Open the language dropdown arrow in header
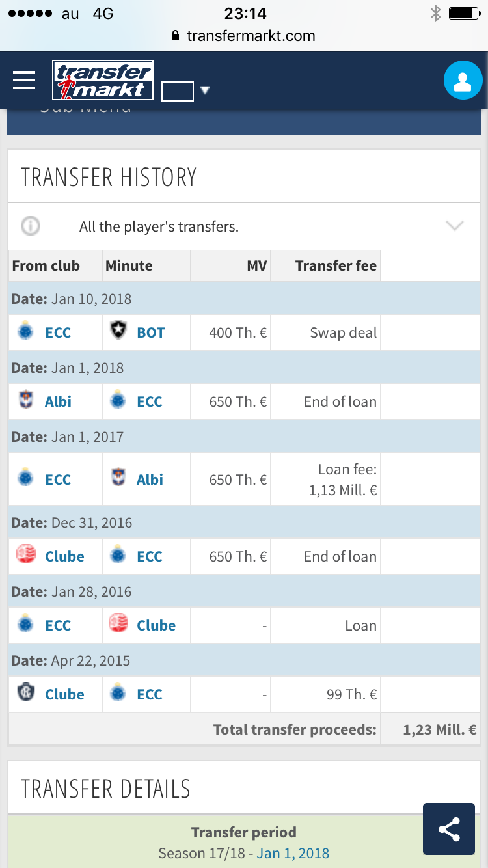 pyautogui.click(x=205, y=90)
